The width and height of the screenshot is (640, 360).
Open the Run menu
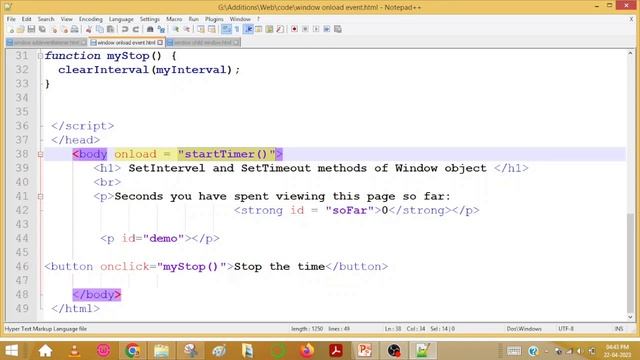click(193, 19)
